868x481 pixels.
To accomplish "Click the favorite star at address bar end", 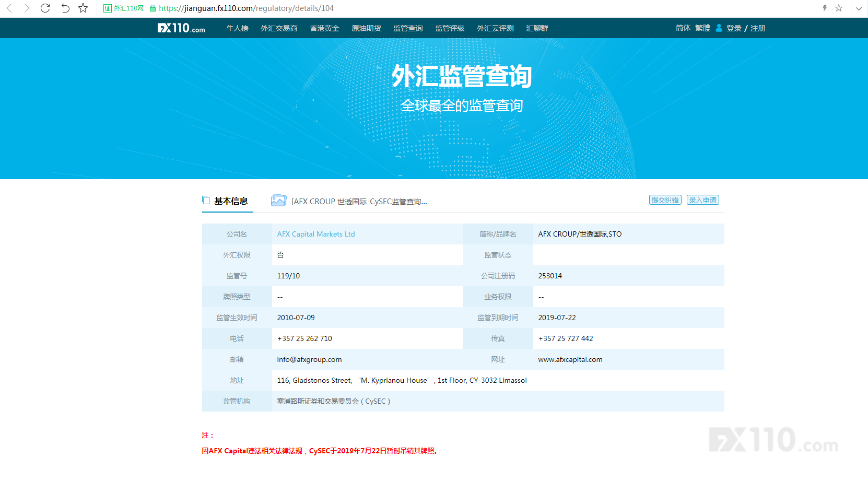I will coord(839,8).
